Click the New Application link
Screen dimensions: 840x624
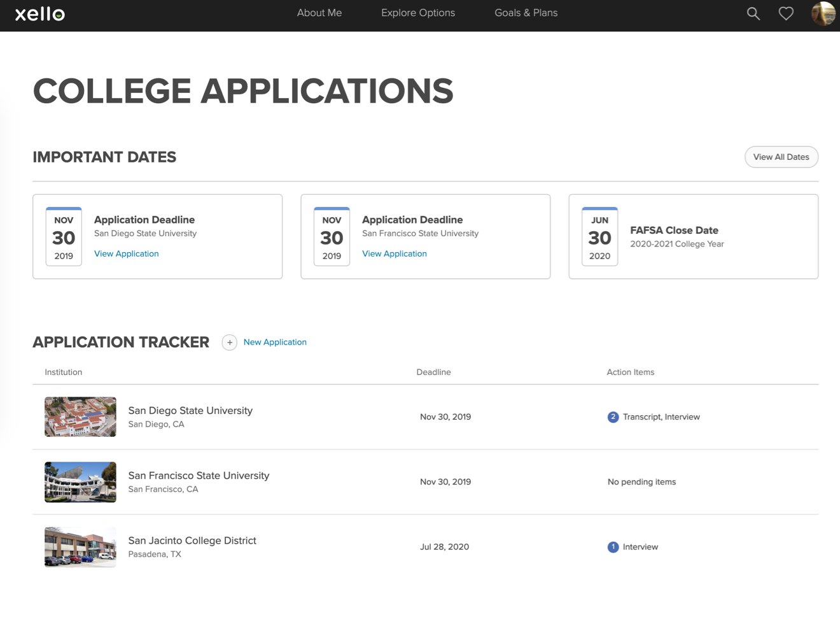coord(275,342)
